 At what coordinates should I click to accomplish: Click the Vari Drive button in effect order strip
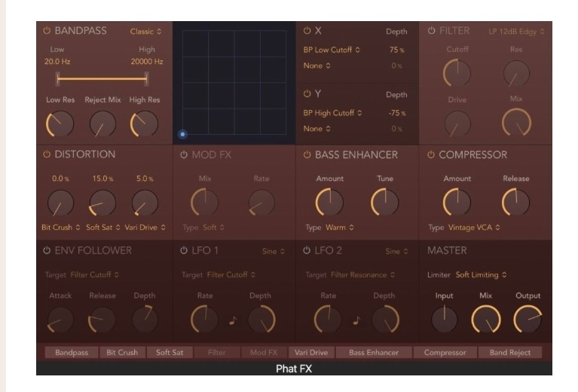pos(311,352)
